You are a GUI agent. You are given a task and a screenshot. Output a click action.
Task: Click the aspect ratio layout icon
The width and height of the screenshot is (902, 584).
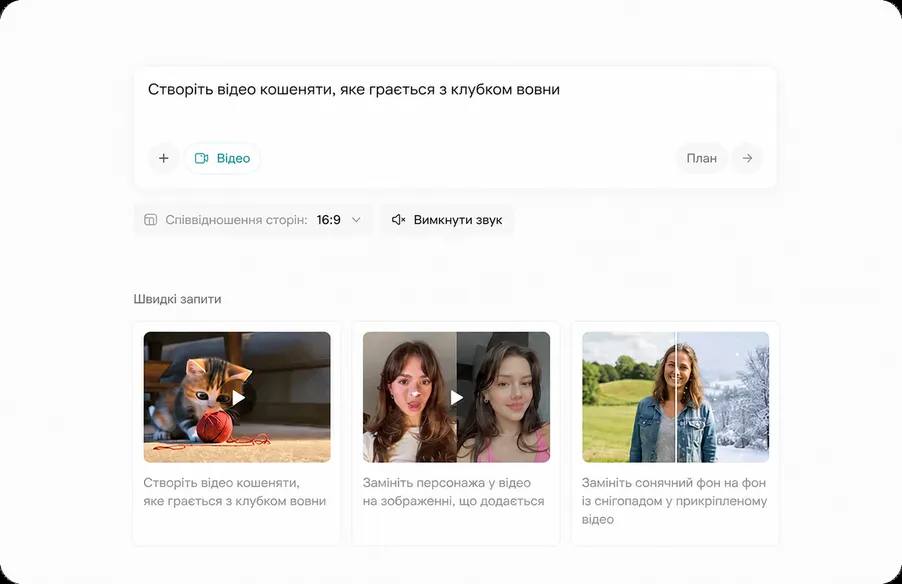point(150,220)
